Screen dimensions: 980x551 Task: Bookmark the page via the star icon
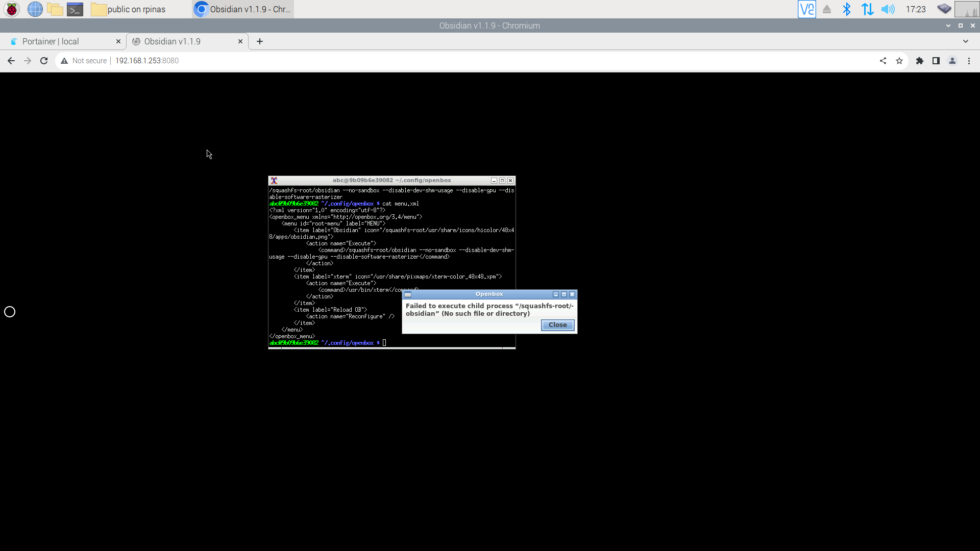tap(899, 61)
